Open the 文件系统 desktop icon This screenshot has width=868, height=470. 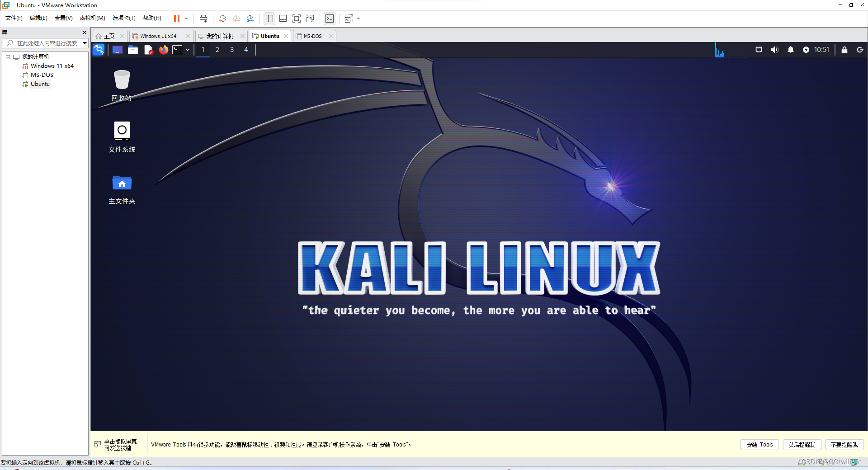[122, 137]
